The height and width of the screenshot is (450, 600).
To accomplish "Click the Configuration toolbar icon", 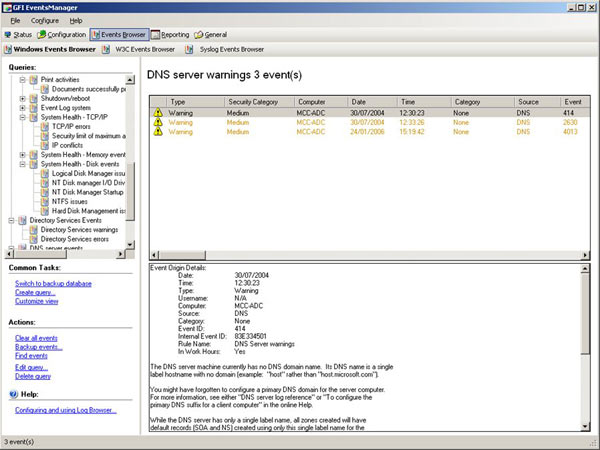I will tap(41, 35).
